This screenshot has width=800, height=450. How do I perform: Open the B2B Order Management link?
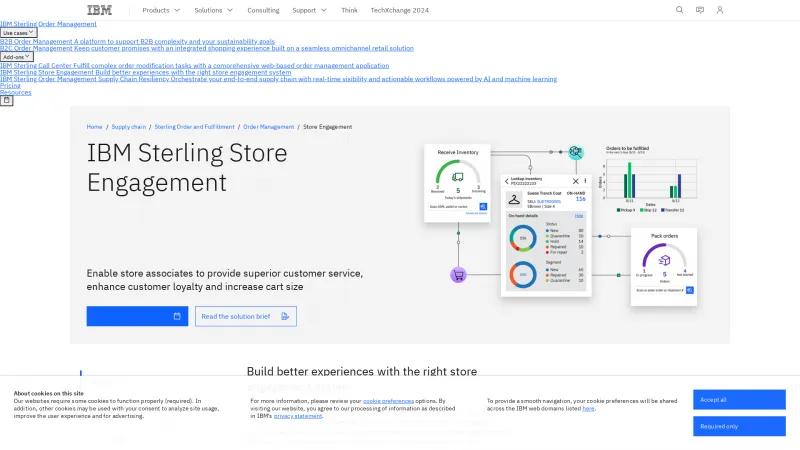[137, 41]
